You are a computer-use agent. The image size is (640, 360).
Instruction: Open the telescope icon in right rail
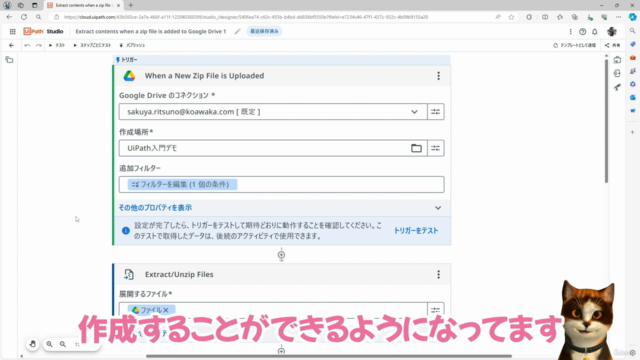pyautogui.click(x=617, y=87)
